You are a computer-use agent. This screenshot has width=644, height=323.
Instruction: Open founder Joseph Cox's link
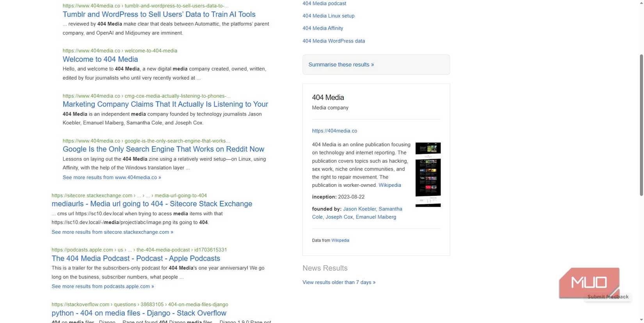pos(339,217)
